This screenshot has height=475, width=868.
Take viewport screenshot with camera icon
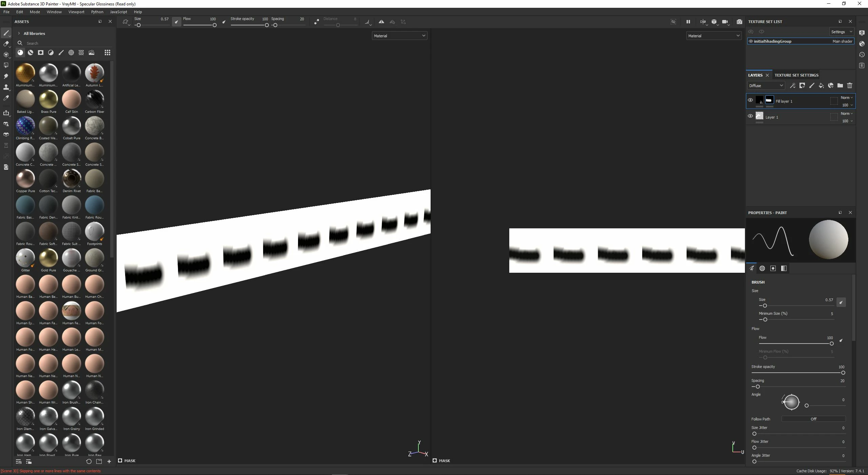pos(739,22)
